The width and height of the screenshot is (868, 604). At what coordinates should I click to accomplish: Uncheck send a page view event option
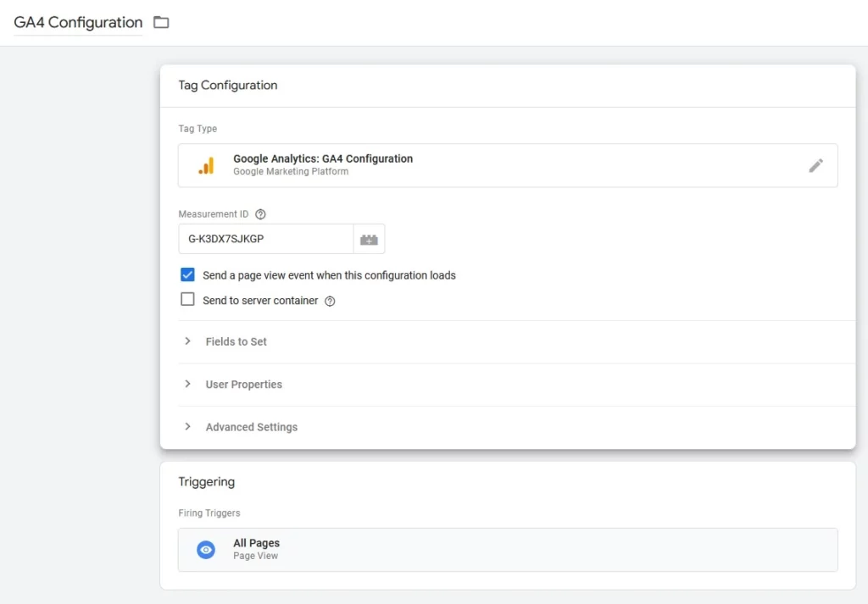click(187, 274)
